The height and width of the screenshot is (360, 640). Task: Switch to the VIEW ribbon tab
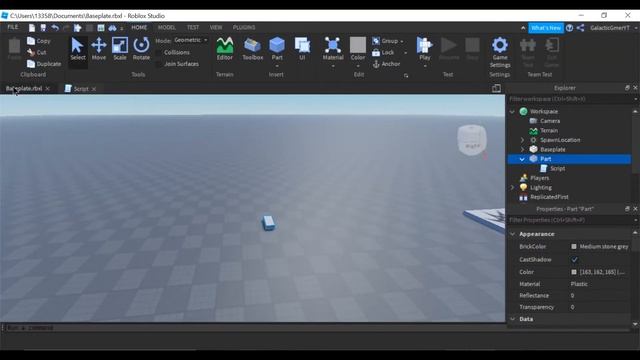click(216, 27)
